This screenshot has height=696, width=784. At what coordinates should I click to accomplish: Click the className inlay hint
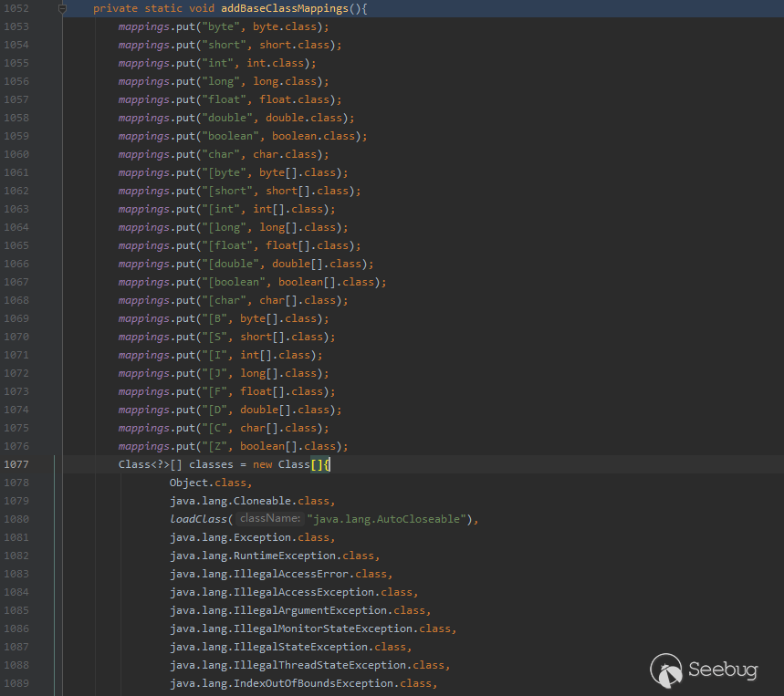(x=270, y=519)
